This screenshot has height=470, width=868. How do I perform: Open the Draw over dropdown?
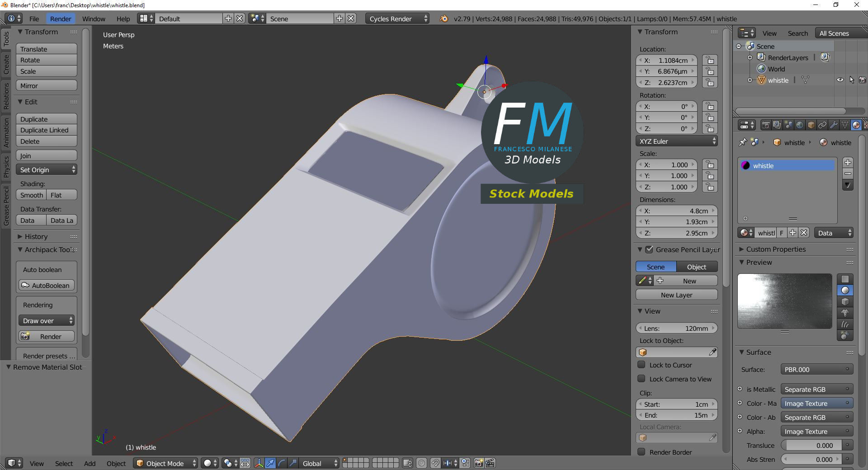pyautogui.click(x=47, y=320)
